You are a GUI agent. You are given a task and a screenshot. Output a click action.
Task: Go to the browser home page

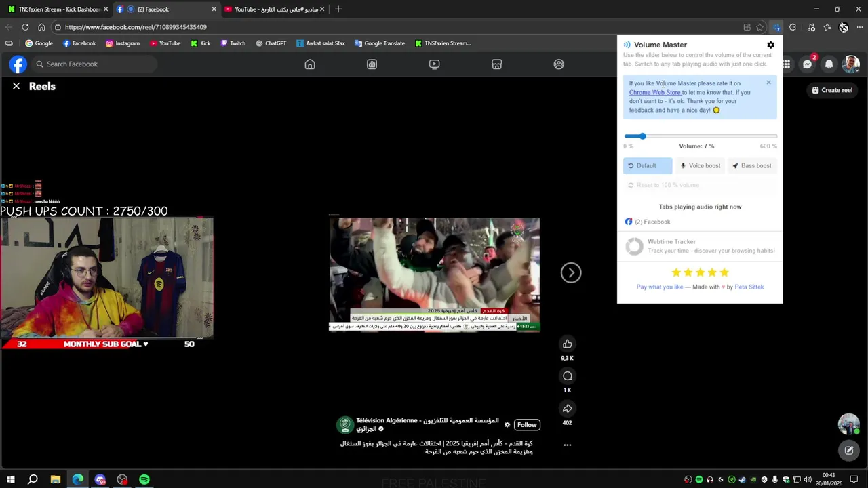(41, 27)
